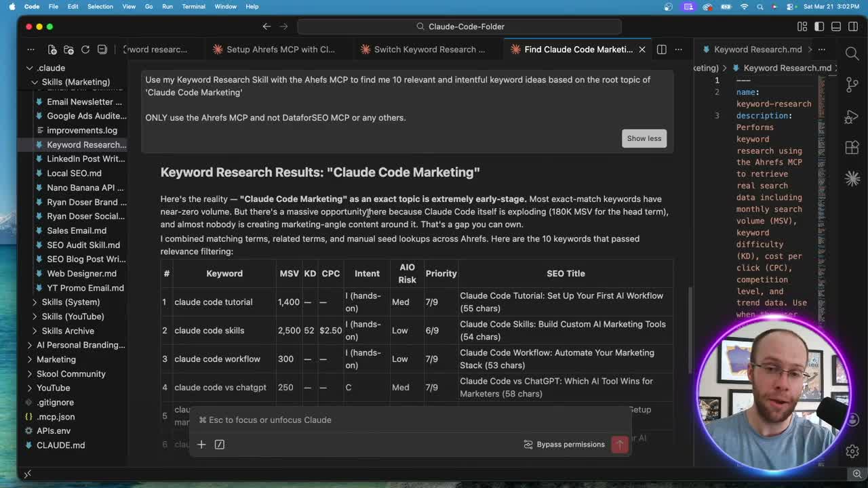Toggle Bypass permissions mode
The image size is (868, 488).
click(564, 445)
